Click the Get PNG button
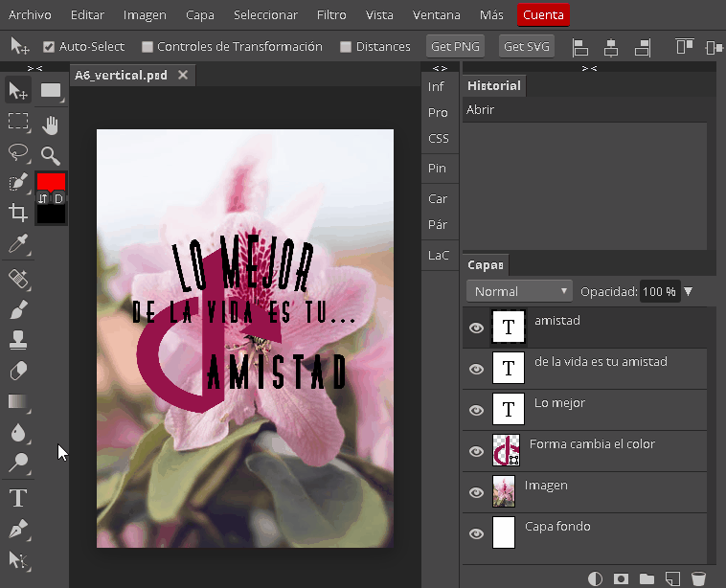Screen dimensions: 726x588 pyautogui.click(x=455, y=46)
